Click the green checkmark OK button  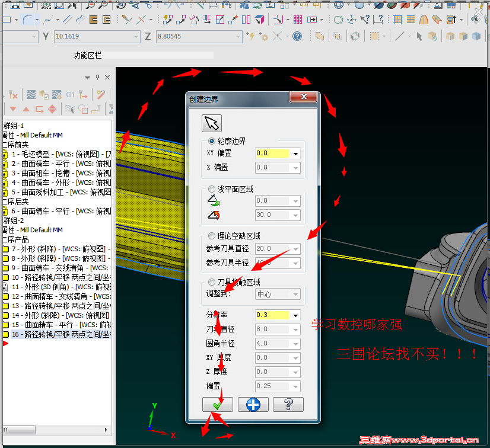coord(218,404)
